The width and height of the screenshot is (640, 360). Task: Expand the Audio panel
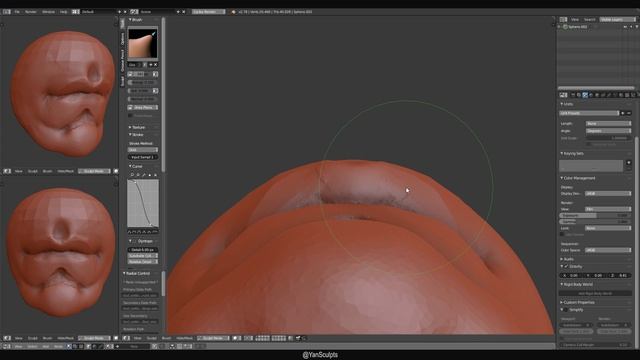tap(567, 259)
